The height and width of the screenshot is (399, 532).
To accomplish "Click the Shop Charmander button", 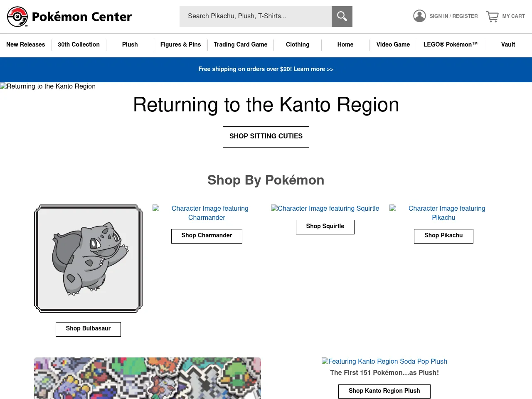I will click(207, 236).
